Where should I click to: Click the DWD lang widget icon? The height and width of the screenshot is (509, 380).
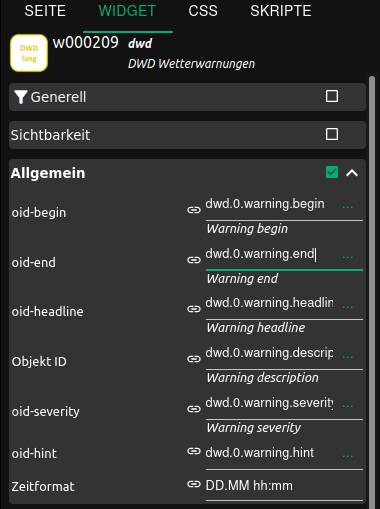click(29, 53)
